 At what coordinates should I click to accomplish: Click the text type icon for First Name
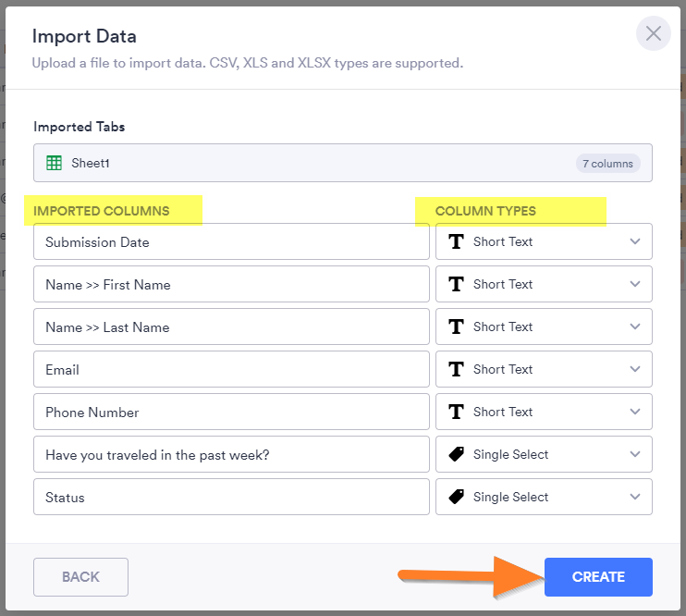tap(456, 284)
